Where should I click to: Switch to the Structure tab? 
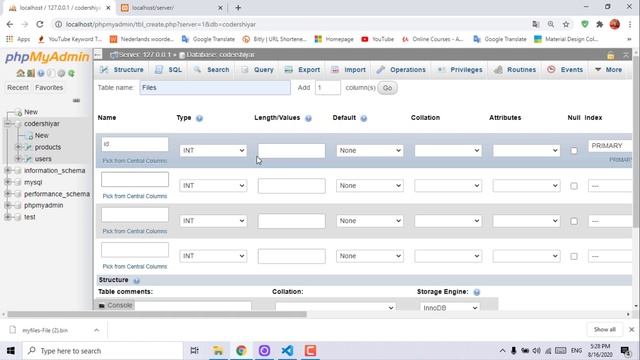[x=122, y=70]
